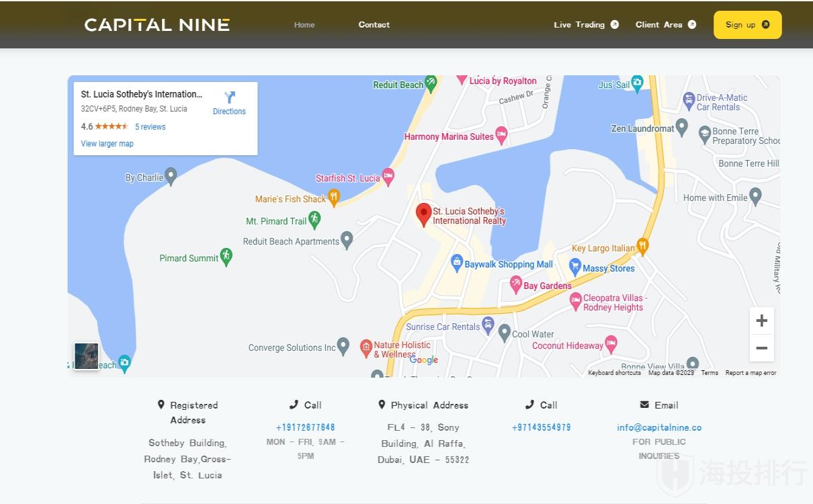
Task: Click the Directions arrow icon
Action: [230, 98]
